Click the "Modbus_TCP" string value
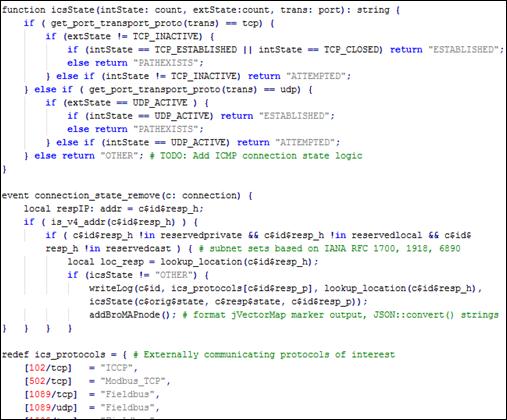Image resolution: width=507 pixels, height=420 pixels. [x=135, y=381]
